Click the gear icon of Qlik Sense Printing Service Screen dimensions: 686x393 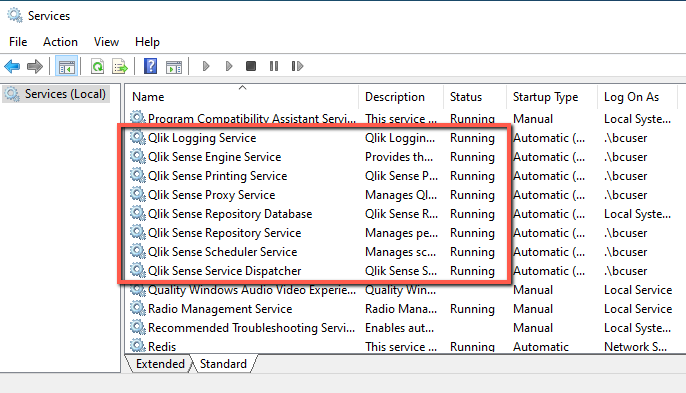click(x=137, y=175)
